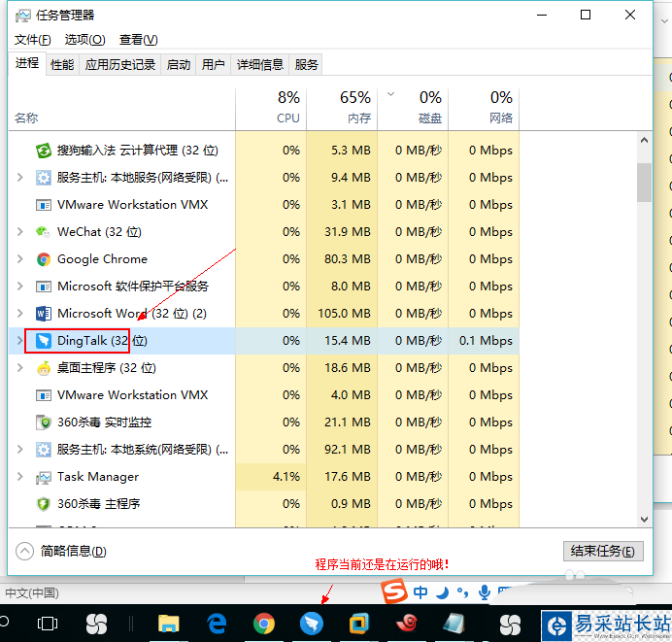Expand the Task Manager process group

pyautogui.click(x=19, y=477)
